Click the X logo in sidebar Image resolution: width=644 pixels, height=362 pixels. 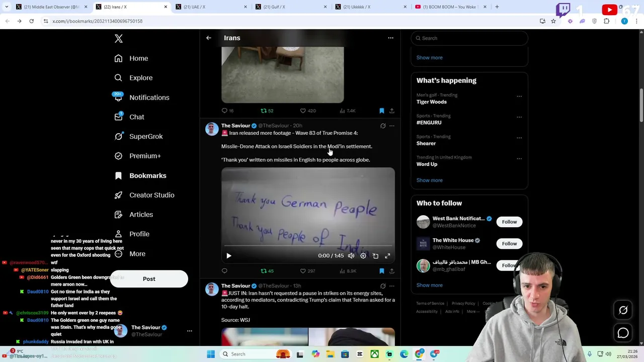(x=118, y=39)
